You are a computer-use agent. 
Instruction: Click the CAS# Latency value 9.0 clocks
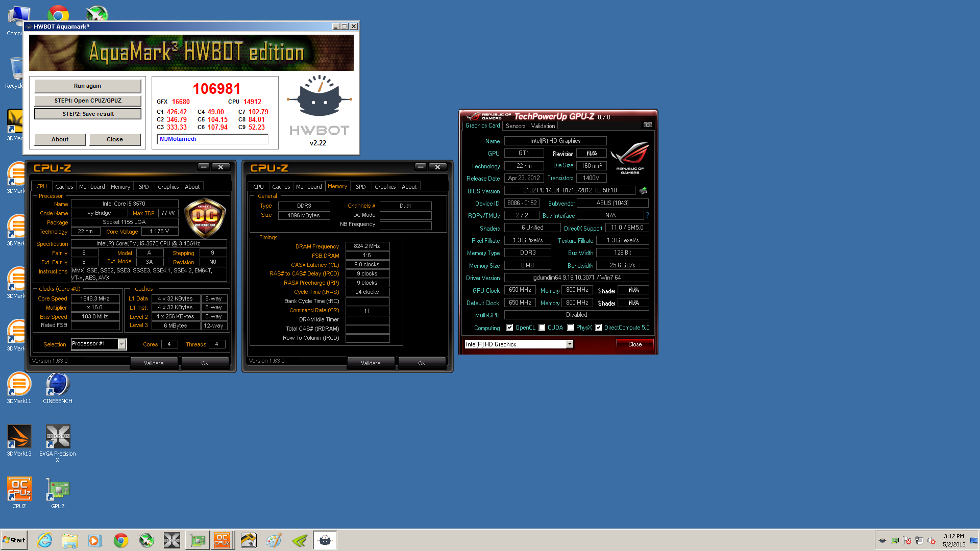[x=367, y=264]
